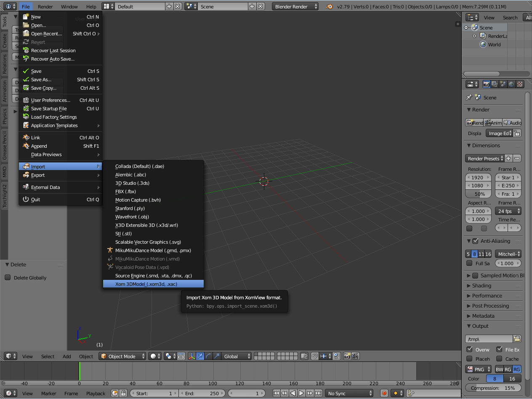Play the animation in reverse
This screenshot has height=399, width=532.
click(293, 394)
